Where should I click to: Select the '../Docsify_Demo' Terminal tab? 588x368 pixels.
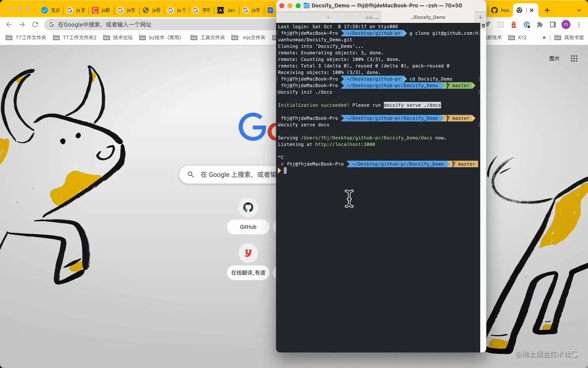(x=428, y=17)
